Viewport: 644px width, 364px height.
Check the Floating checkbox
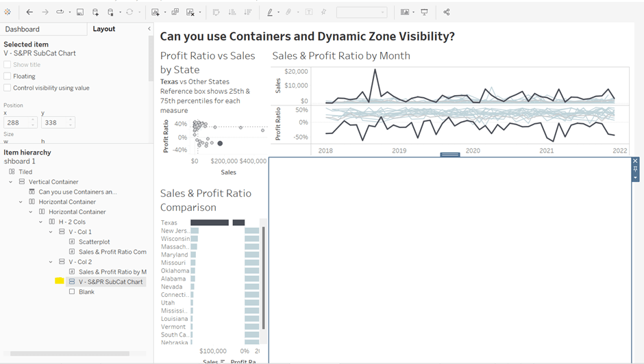click(x=8, y=76)
